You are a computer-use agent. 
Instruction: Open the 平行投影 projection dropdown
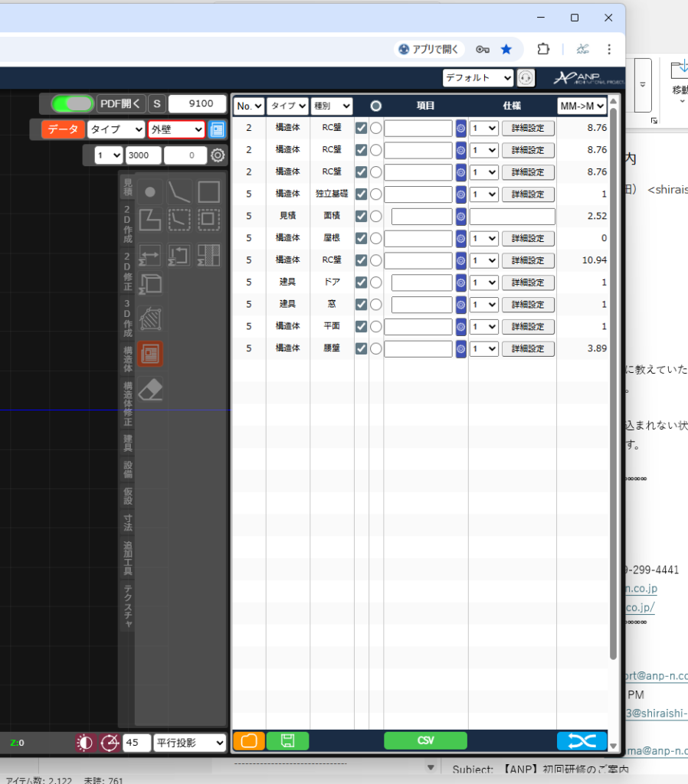click(x=190, y=743)
